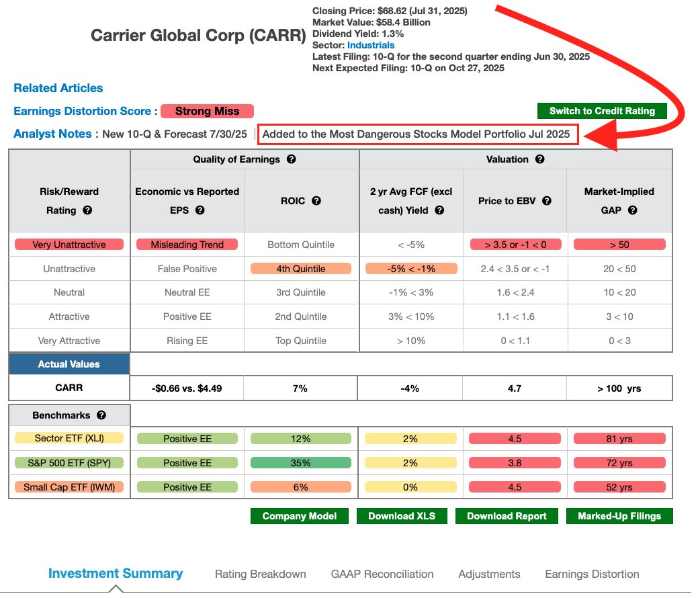Click the 4th Quintile ROIC badge
This screenshot has width=700, height=598.
(301, 268)
